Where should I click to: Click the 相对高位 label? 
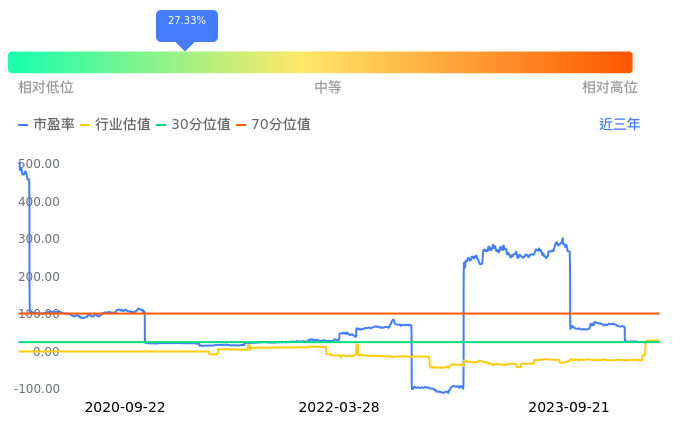(x=610, y=88)
